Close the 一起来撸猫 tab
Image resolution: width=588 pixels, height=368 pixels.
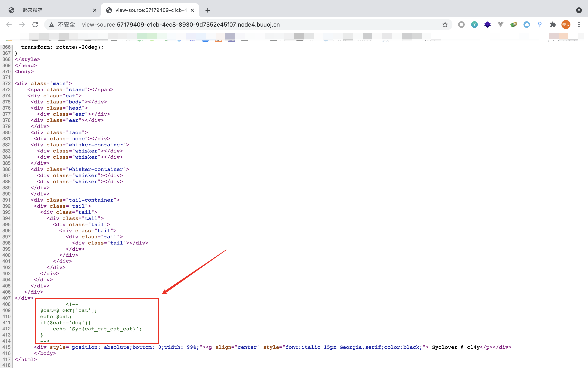(95, 10)
